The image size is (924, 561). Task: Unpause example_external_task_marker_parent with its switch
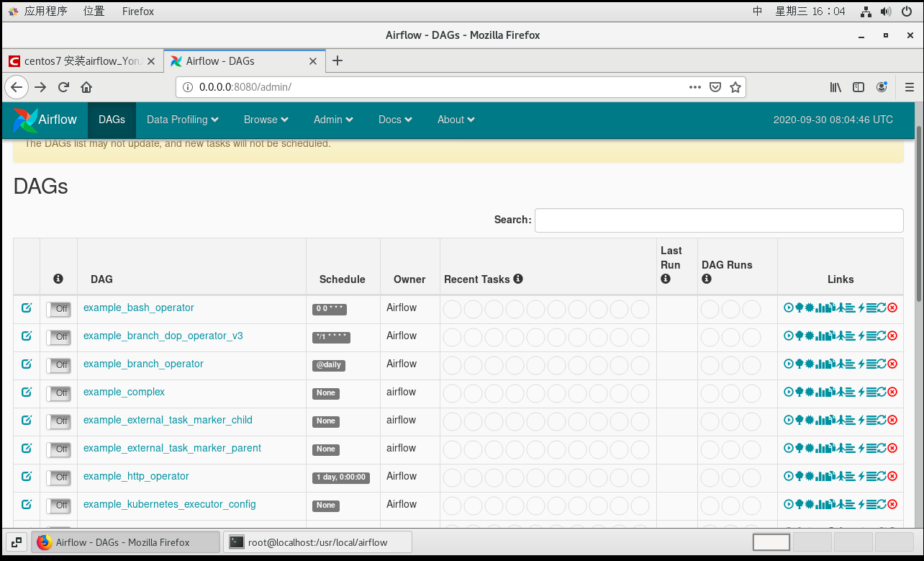(x=58, y=449)
